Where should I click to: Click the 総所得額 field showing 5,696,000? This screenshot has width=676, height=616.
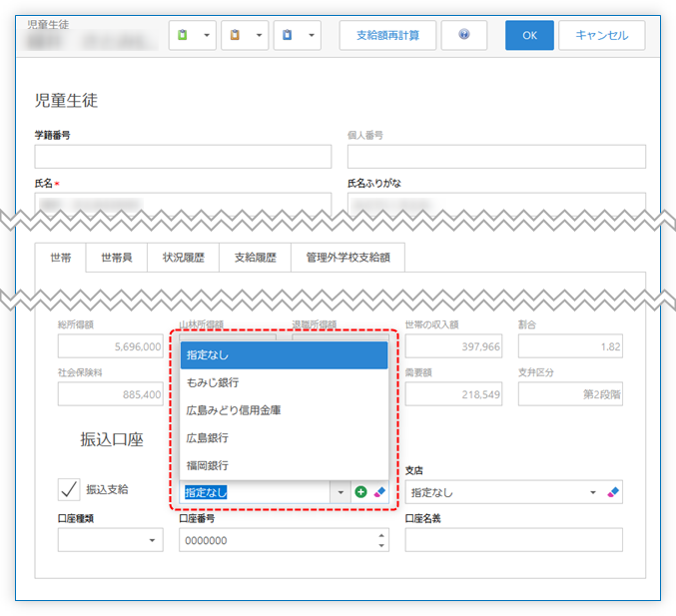[111, 346]
